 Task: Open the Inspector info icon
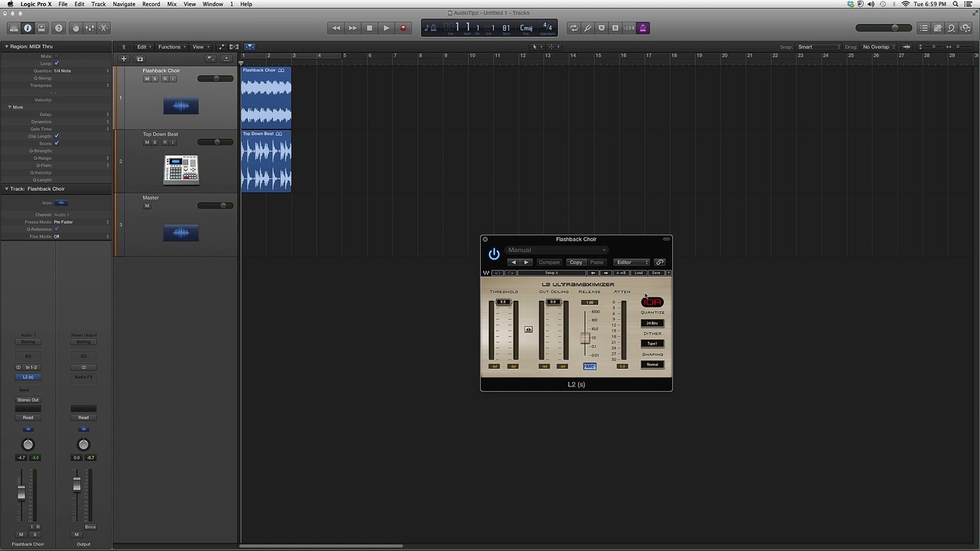[28, 28]
